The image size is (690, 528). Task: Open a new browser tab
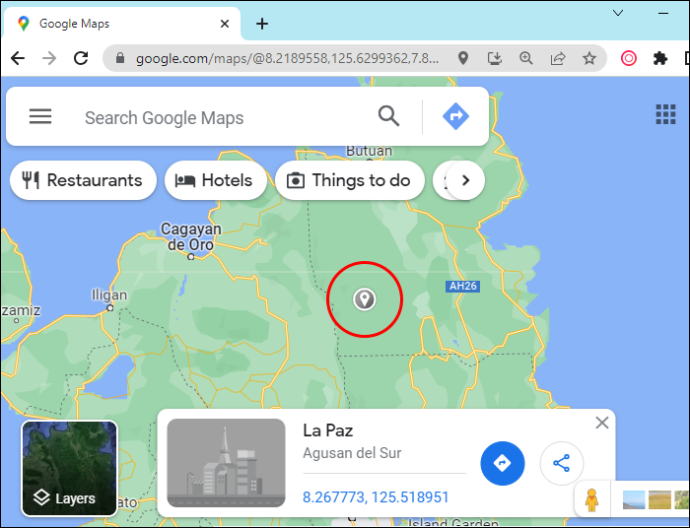pos(262,24)
